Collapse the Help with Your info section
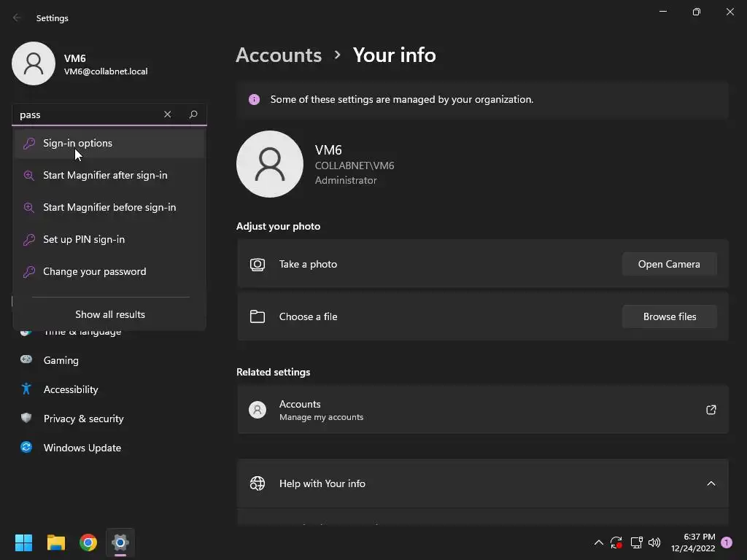The image size is (747, 560). (711, 483)
